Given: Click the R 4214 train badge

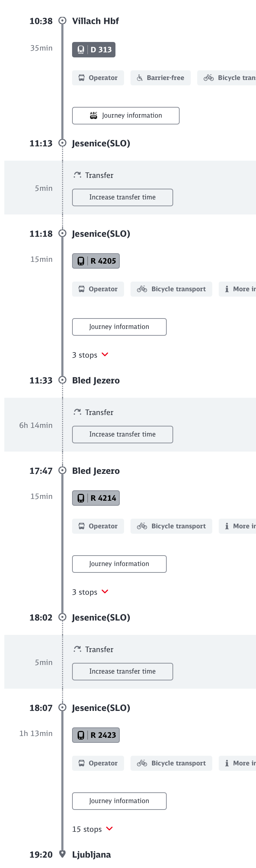Looking at the screenshot, I should [96, 498].
